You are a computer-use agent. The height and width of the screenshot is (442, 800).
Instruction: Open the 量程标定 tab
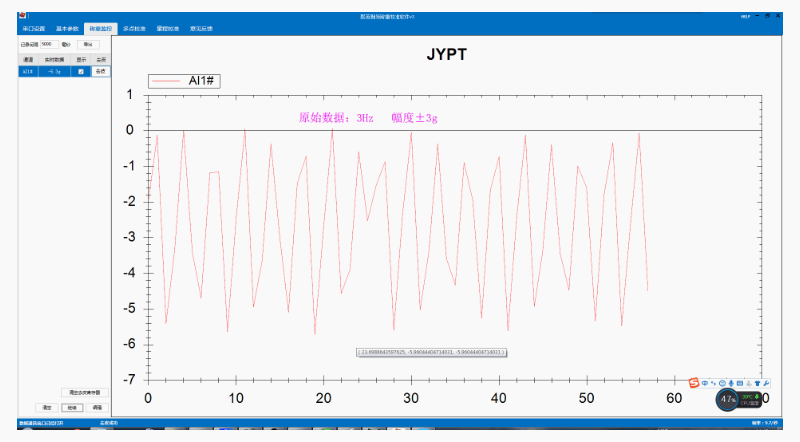[x=167, y=29]
